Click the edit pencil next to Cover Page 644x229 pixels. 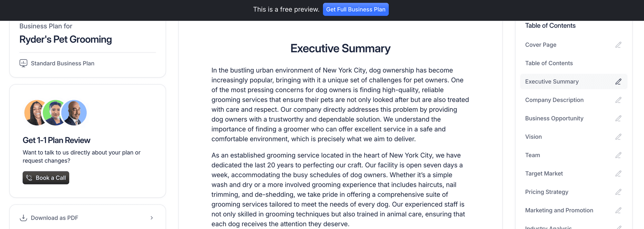[x=618, y=45]
